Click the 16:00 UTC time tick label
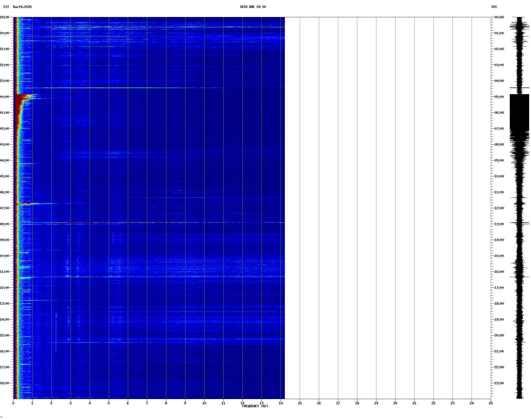531x420 pixels. click(x=499, y=272)
